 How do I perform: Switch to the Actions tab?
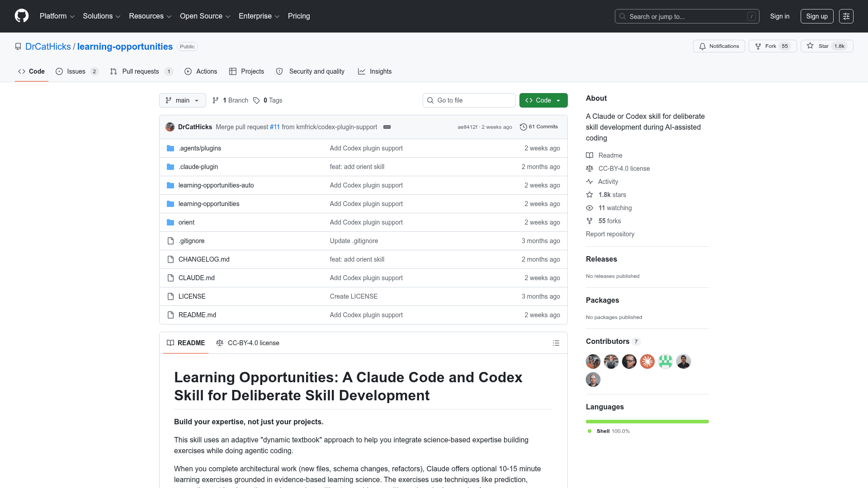pyautogui.click(x=201, y=71)
